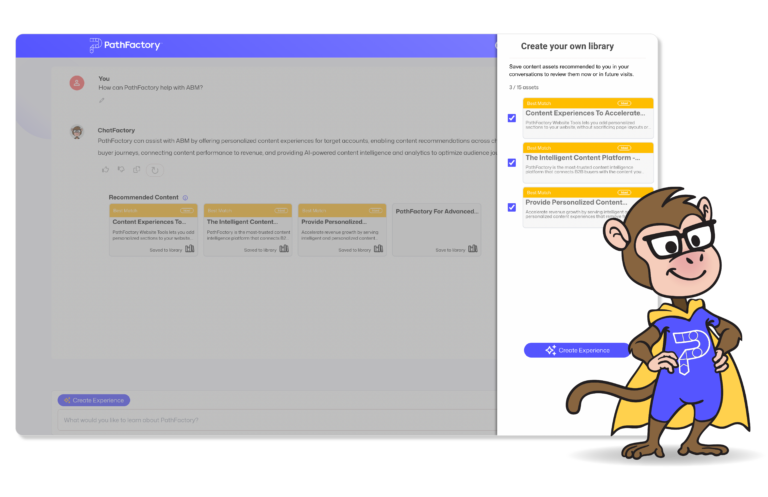
Task: Click the 'How can PathFactory help with ABM?' message
Action: click(x=150, y=88)
